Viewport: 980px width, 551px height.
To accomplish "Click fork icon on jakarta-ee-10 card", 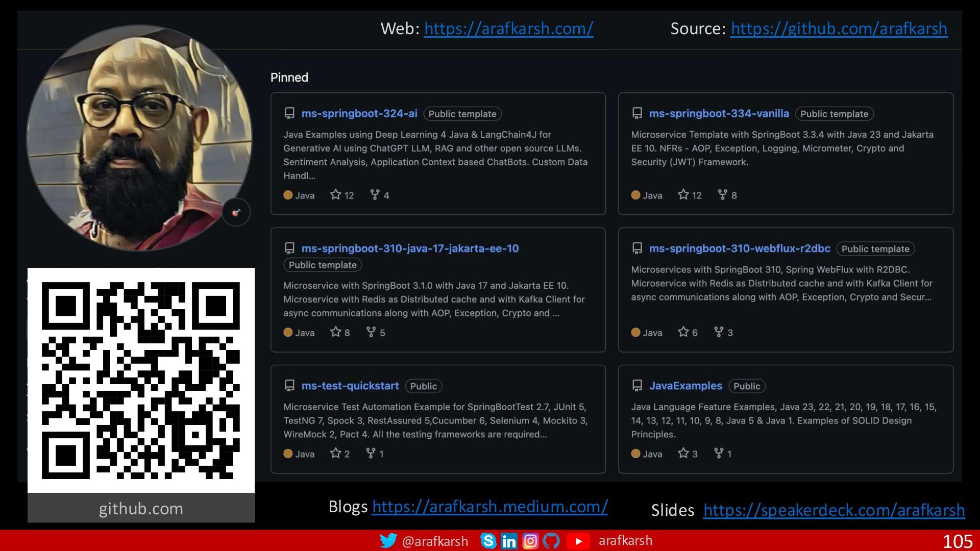I will pos(371,332).
